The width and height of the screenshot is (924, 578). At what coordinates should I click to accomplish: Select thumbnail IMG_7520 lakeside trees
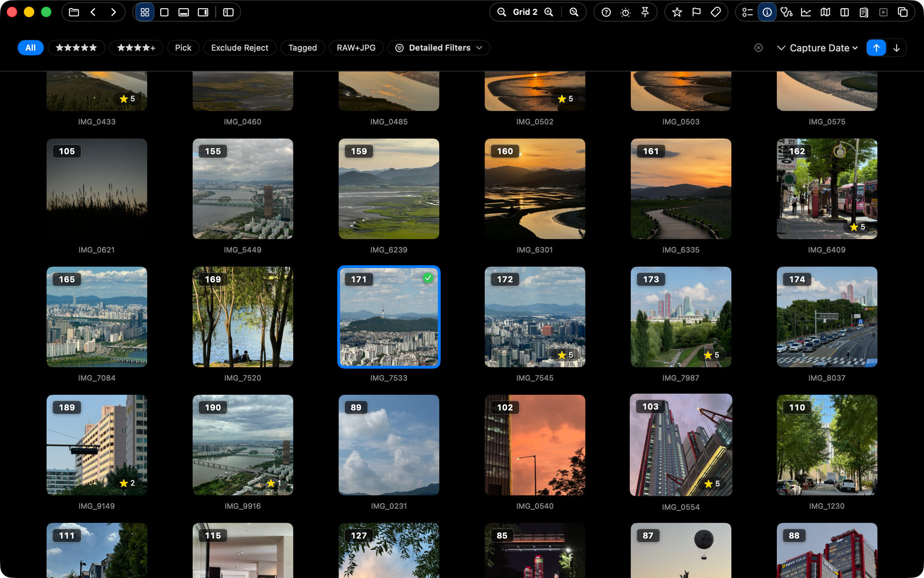click(243, 317)
